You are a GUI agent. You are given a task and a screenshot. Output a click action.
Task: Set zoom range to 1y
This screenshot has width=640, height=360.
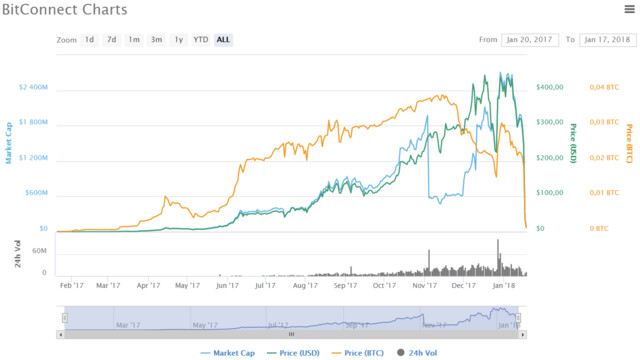point(179,40)
